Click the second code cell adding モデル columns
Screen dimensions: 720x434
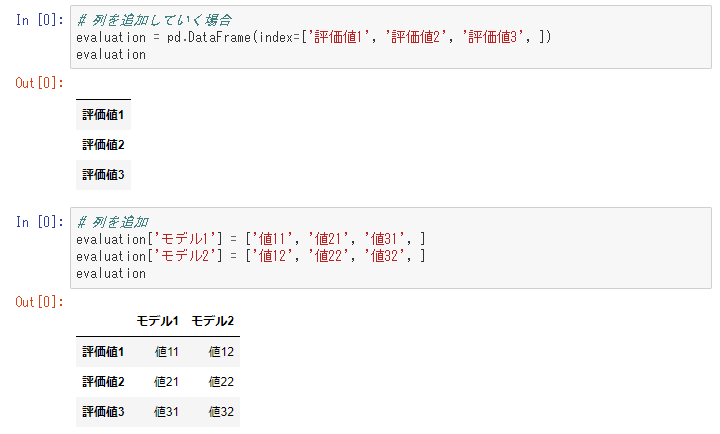point(391,248)
